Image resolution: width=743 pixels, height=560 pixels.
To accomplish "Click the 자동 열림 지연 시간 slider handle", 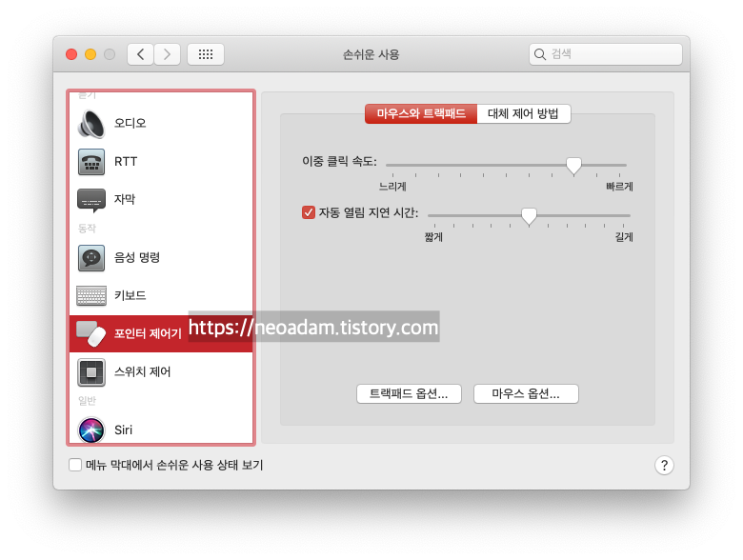I will click(529, 216).
